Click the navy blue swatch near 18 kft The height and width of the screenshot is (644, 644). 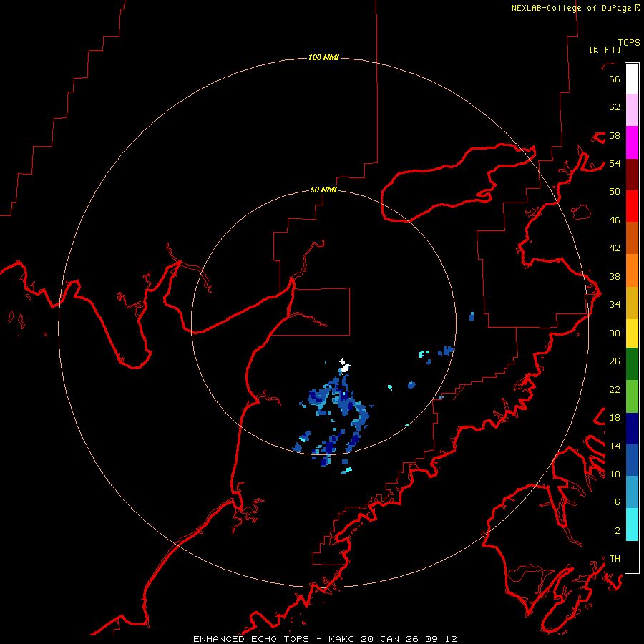[632, 429]
